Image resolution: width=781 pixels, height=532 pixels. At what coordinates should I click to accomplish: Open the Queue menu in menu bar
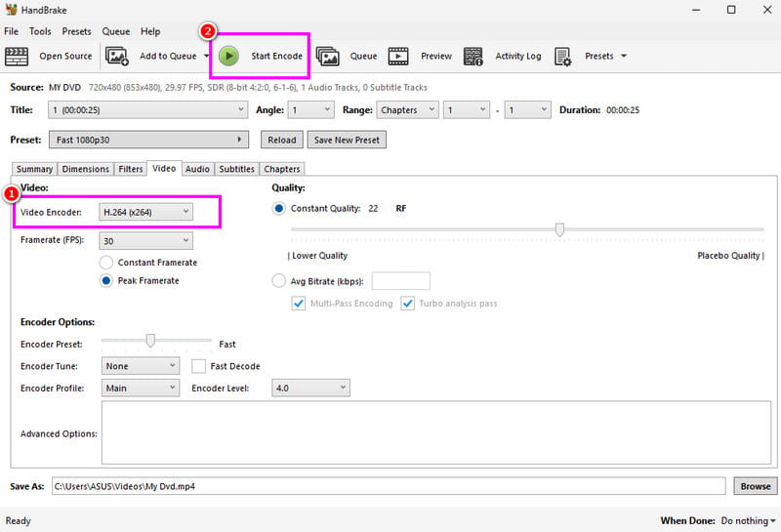pos(115,31)
